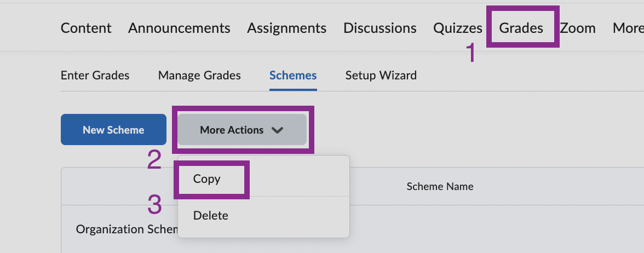The height and width of the screenshot is (253, 644).
Task: Switch to the Manage Grades tab
Action: [x=199, y=76]
